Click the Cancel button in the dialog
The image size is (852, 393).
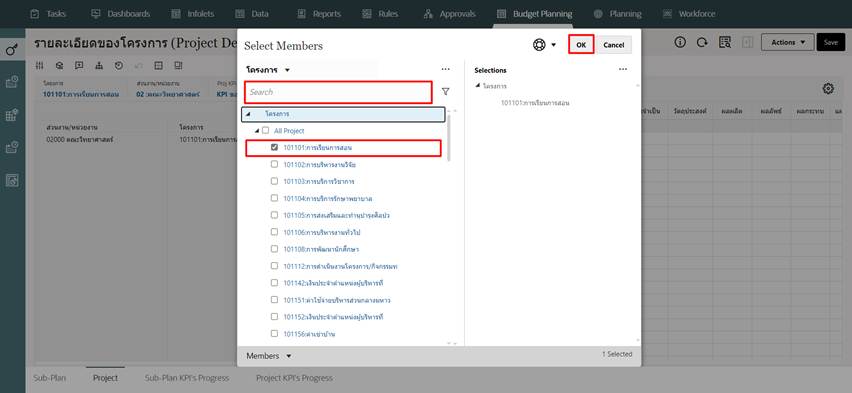(613, 45)
